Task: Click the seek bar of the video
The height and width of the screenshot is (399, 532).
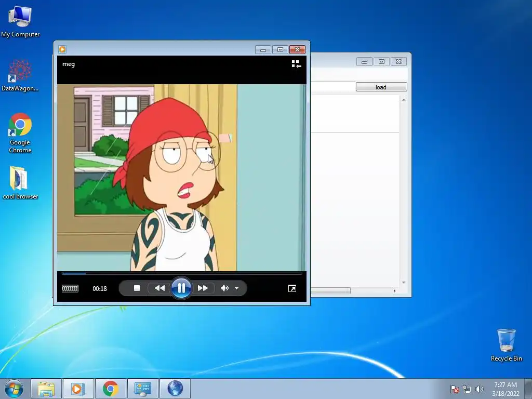Action: point(182,273)
